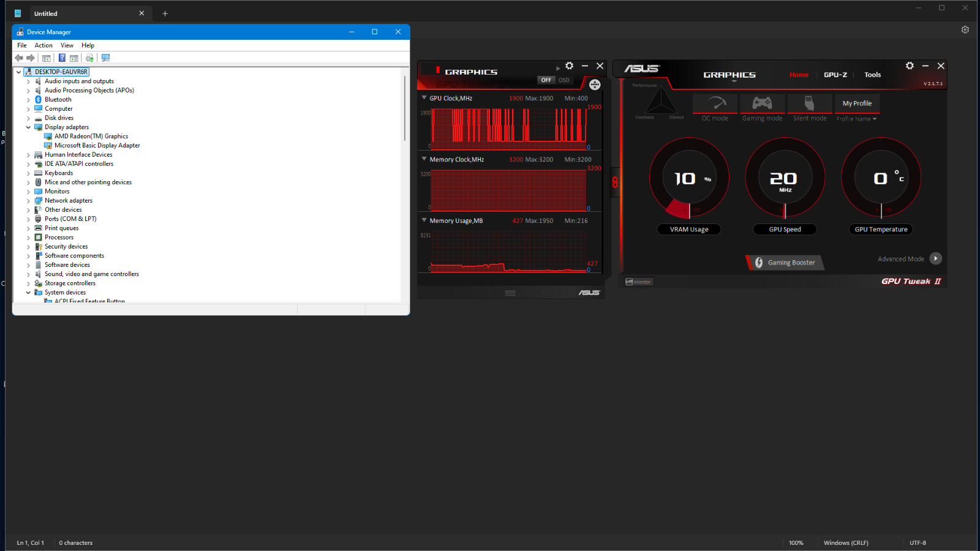Image resolution: width=980 pixels, height=551 pixels.
Task: Click the My Profile button
Action: pos(857,103)
